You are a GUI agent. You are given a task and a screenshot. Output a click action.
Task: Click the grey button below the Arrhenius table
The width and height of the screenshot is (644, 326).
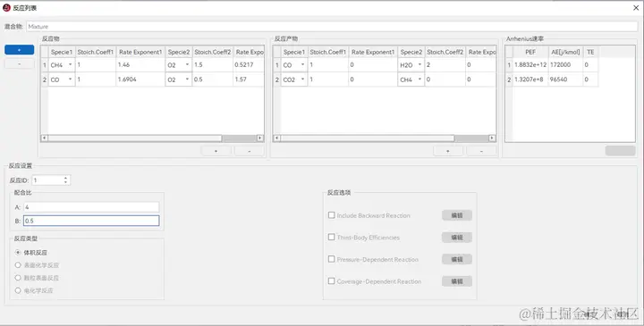tap(620, 150)
